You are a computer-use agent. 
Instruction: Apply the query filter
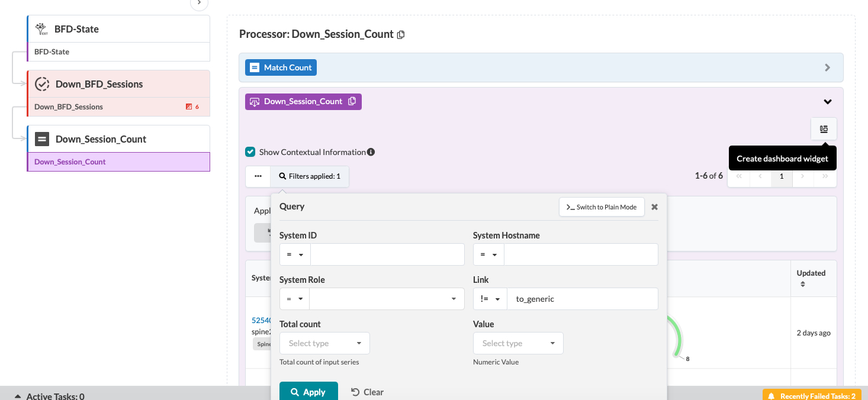pos(308,392)
